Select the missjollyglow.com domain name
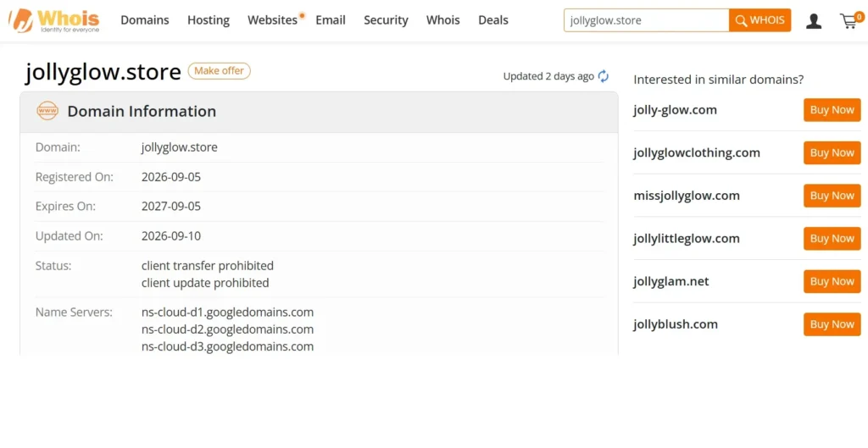The width and height of the screenshot is (868, 448). [687, 196]
